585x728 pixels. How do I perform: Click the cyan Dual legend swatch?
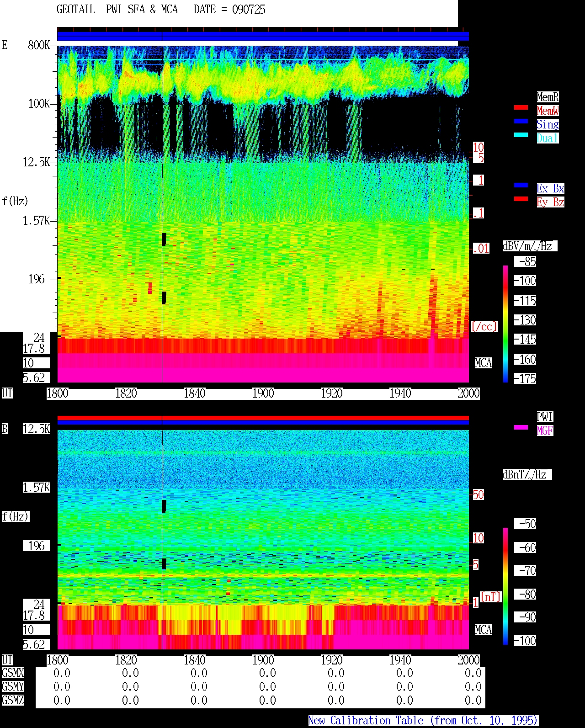point(521,135)
